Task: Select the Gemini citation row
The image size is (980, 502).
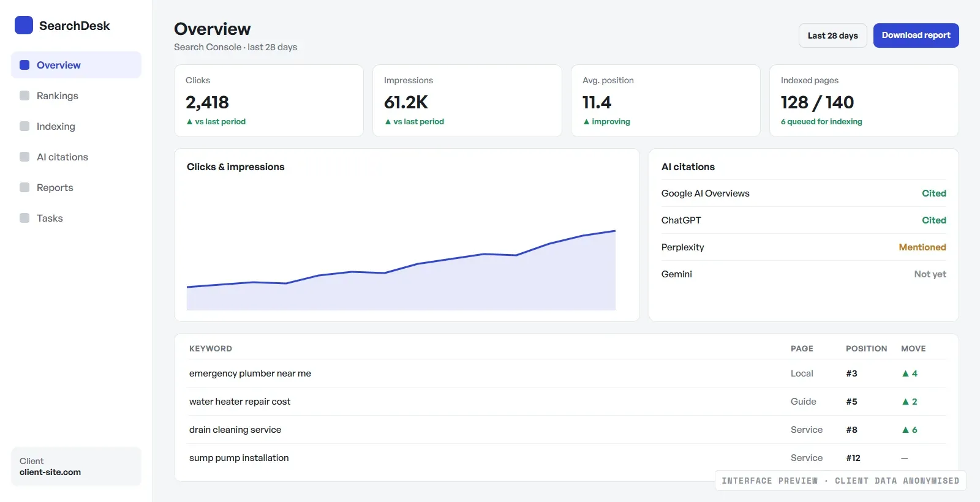Action: [x=804, y=274]
